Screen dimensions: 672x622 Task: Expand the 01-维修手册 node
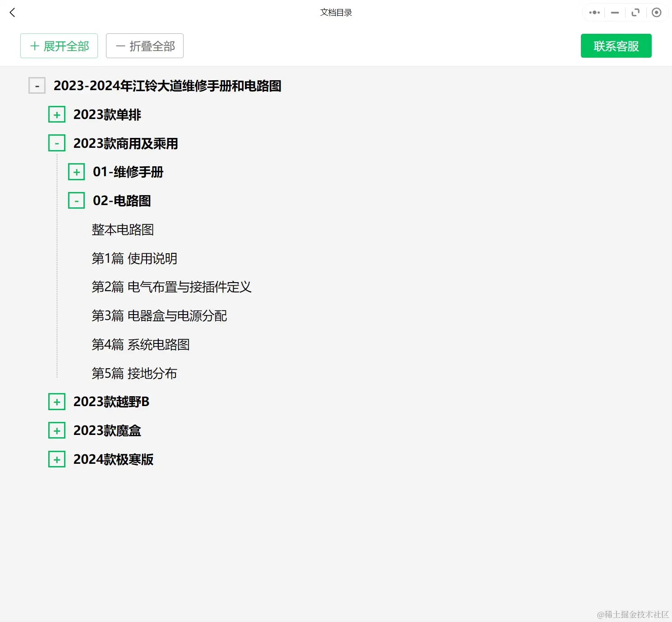click(76, 171)
